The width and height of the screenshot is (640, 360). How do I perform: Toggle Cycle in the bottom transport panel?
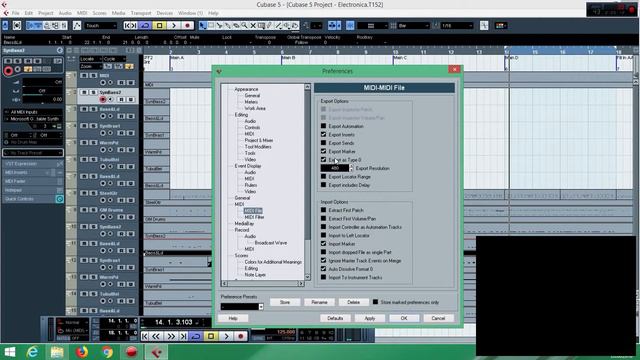(196, 336)
